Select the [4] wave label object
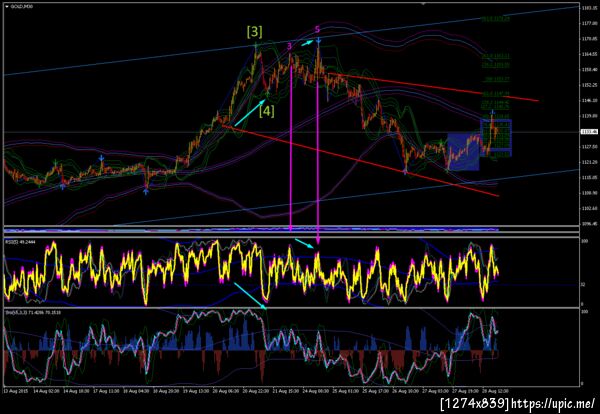 point(267,111)
